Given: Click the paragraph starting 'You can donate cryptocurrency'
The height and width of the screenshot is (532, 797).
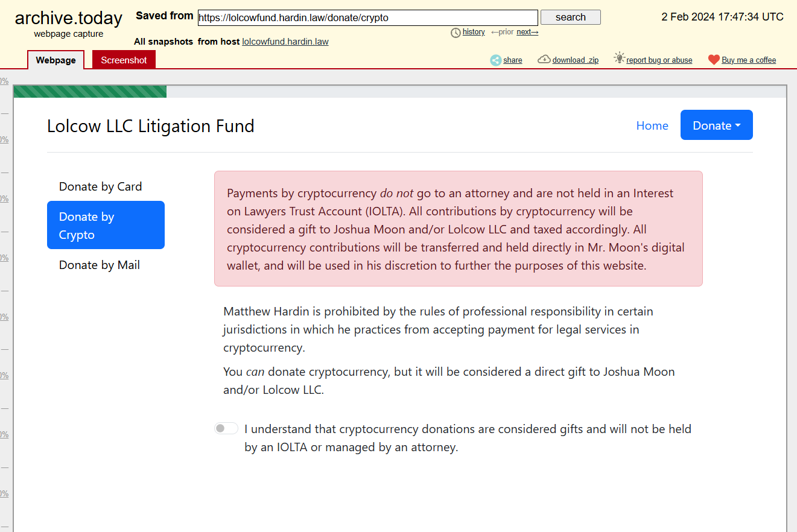Looking at the screenshot, I should click(449, 381).
